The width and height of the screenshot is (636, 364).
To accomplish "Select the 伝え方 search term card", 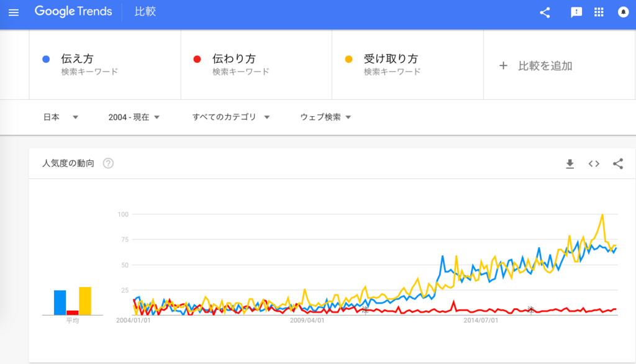I will click(105, 65).
